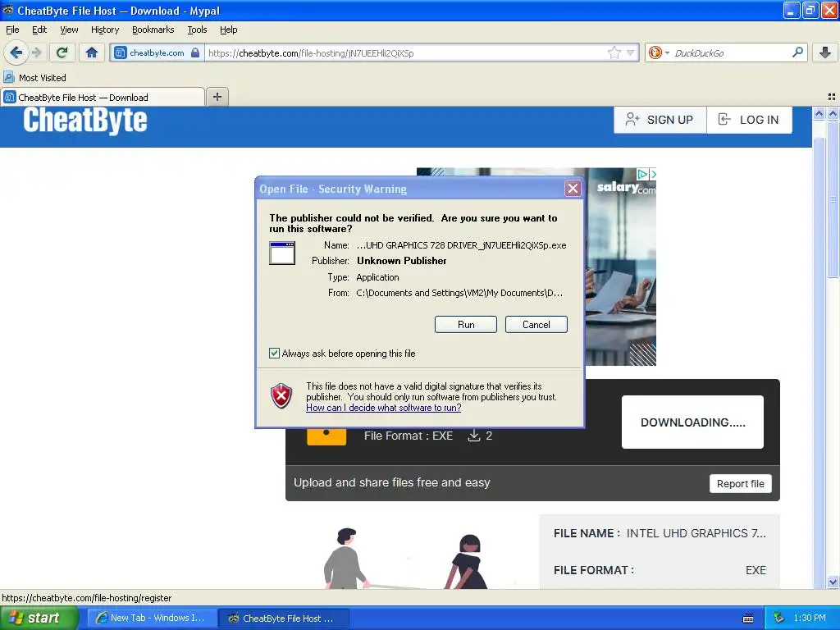Screen dimensions: 840x630
Task: Open the Tools menu
Action: 197,30
